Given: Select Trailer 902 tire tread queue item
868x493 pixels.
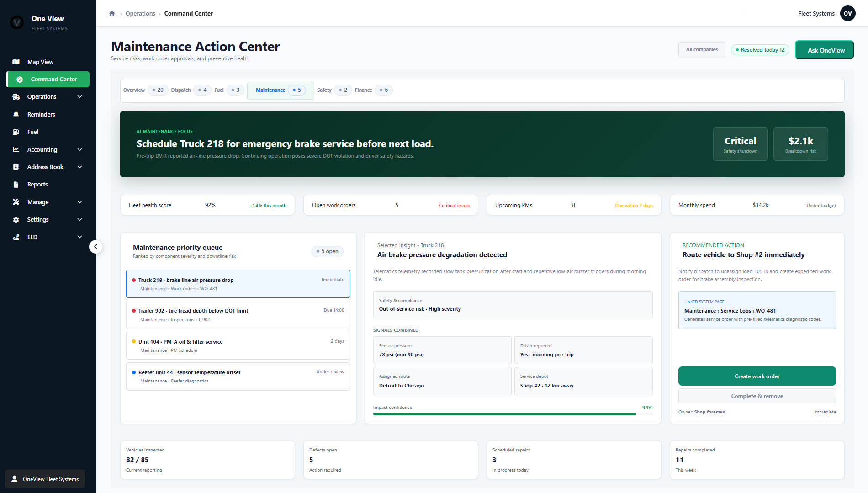Looking at the screenshot, I should click(238, 315).
